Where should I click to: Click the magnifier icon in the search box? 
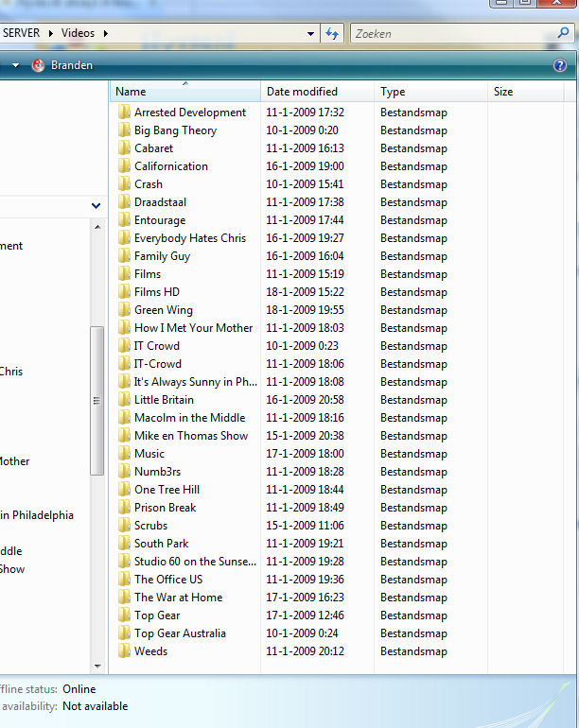click(x=563, y=33)
